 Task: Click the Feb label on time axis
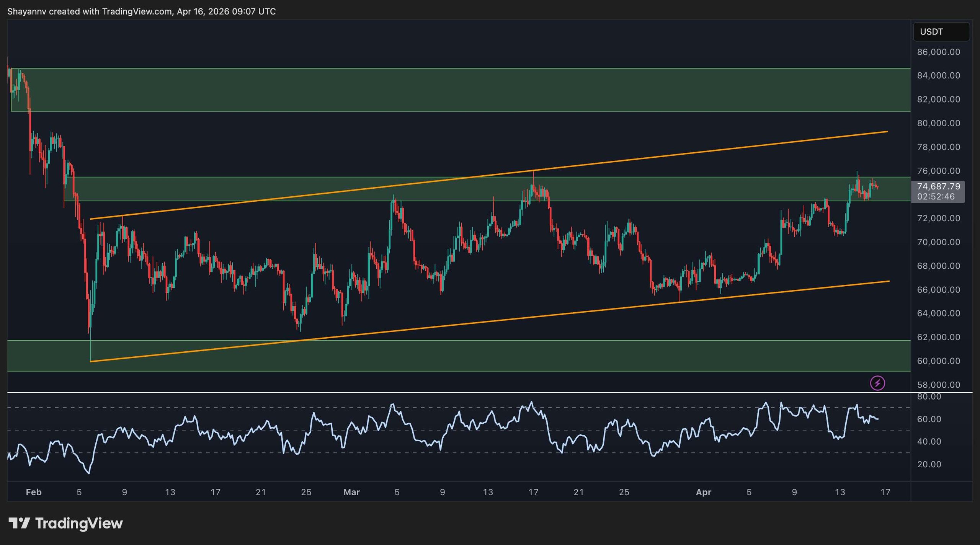click(x=34, y=492)
